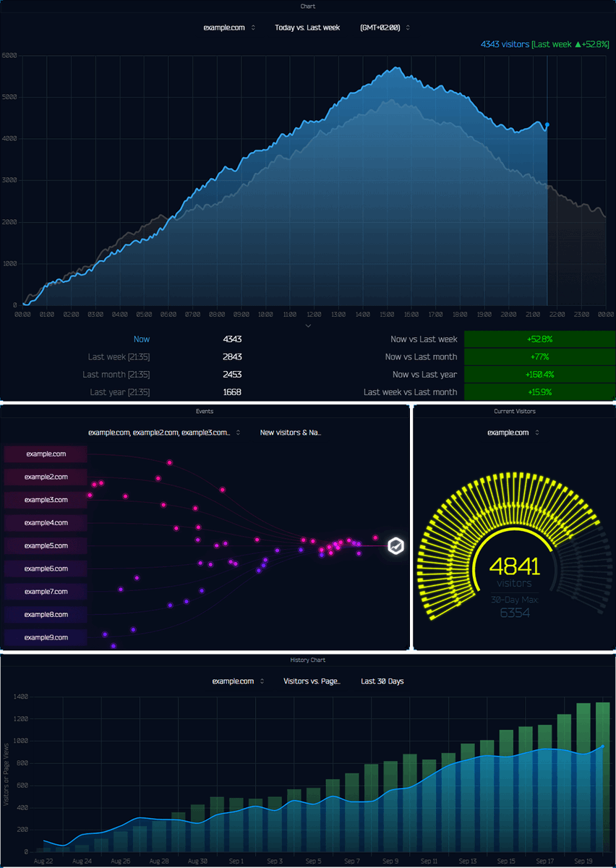
Task: Open the Visitors vs. Page... metric selector
Action: 312,681
